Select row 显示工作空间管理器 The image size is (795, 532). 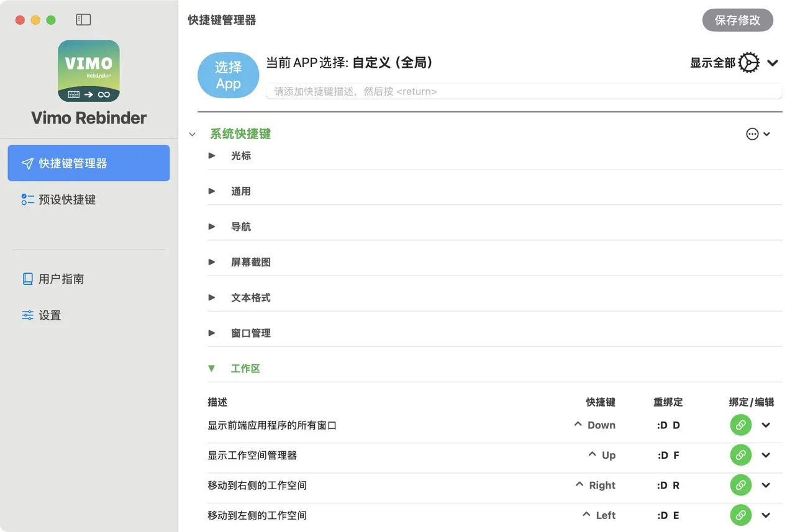coord(494,455)
